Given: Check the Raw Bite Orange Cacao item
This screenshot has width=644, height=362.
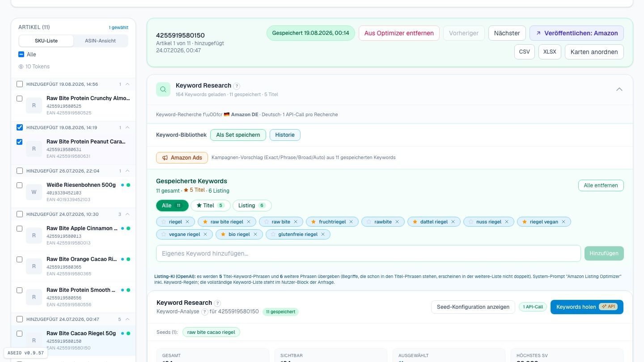Looking at the screenshot, I should (x=19, y=259).
